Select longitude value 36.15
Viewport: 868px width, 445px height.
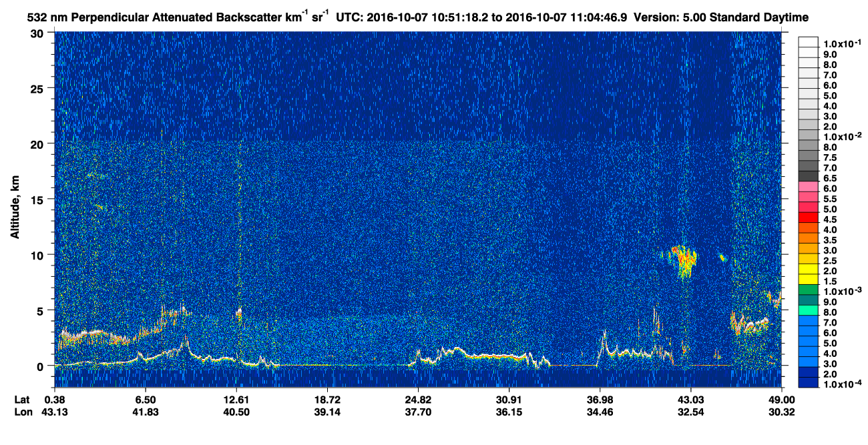tap(509, 412)
